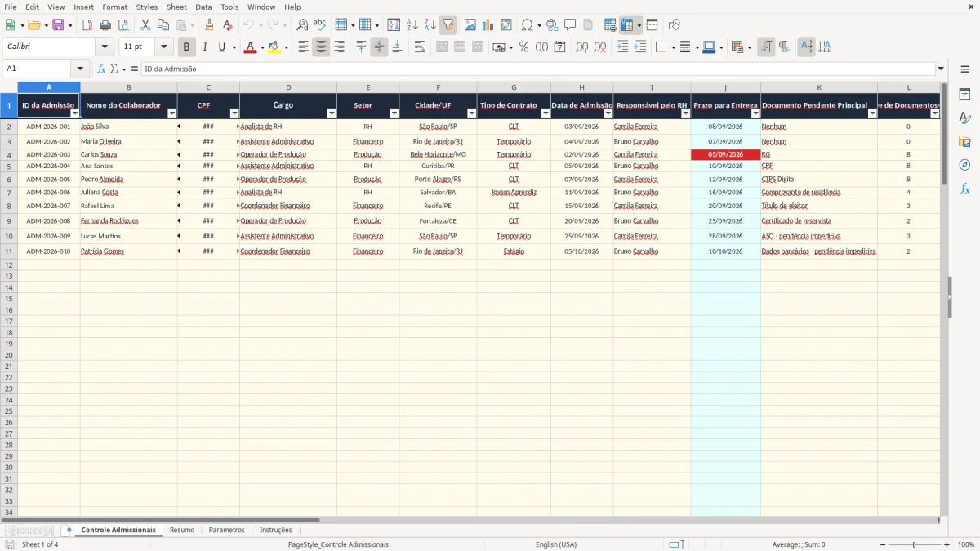Toggle align left
This screenshot has height=551, width=980.
[303, 47]
